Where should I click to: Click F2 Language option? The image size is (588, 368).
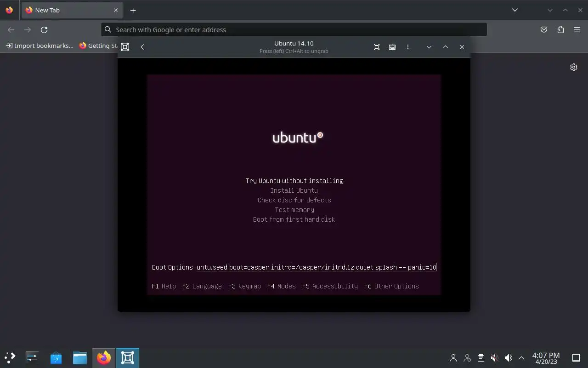pos(202,286)
